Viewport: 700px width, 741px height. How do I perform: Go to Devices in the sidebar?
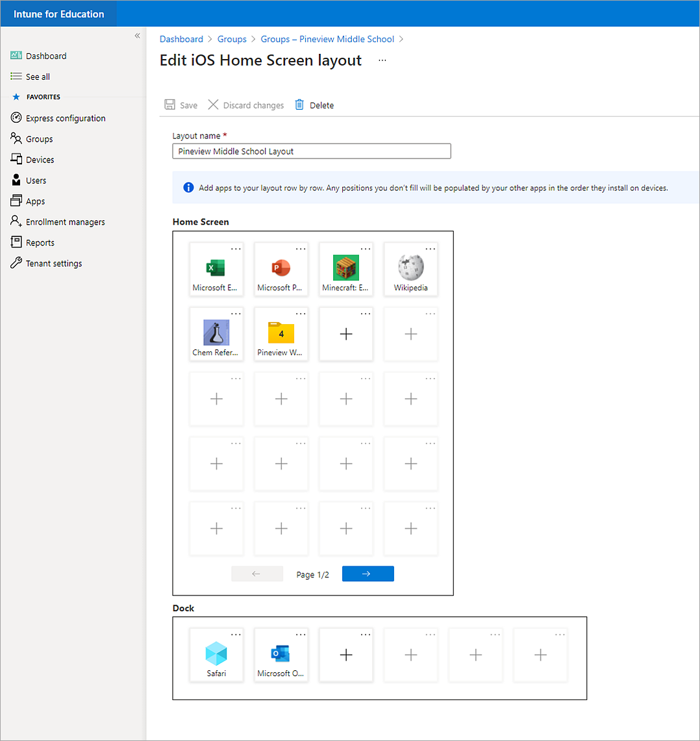(x=40, y=160)
